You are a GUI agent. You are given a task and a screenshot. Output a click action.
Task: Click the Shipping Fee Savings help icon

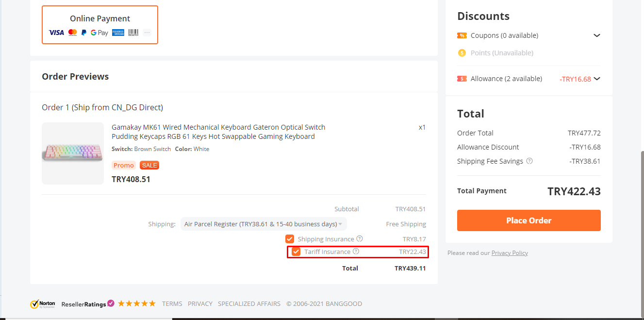point(529,161)
